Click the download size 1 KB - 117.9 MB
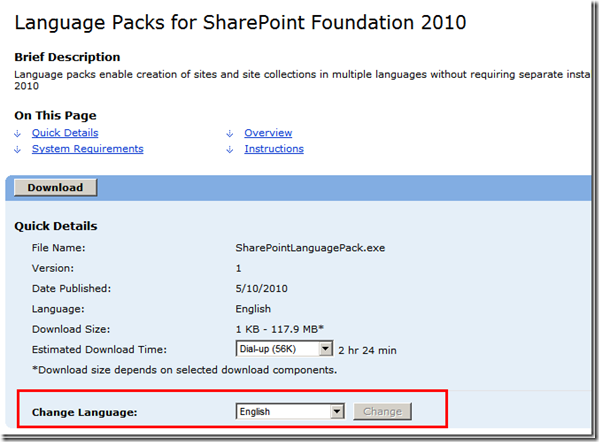The height and width of the screenshot is (442, 599). point(280,329)
